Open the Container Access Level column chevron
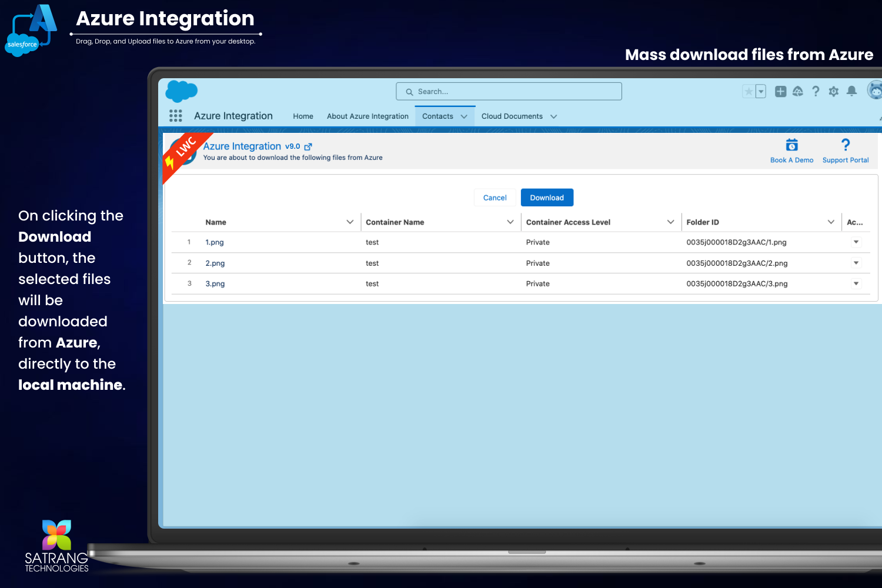This screenshot has width=882, height=588. point(670,222)
